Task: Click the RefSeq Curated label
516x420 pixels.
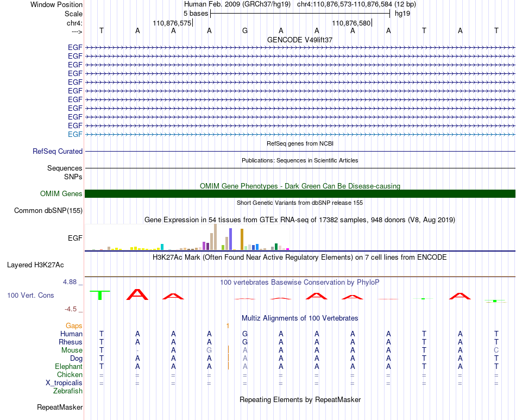Action: 58,152
